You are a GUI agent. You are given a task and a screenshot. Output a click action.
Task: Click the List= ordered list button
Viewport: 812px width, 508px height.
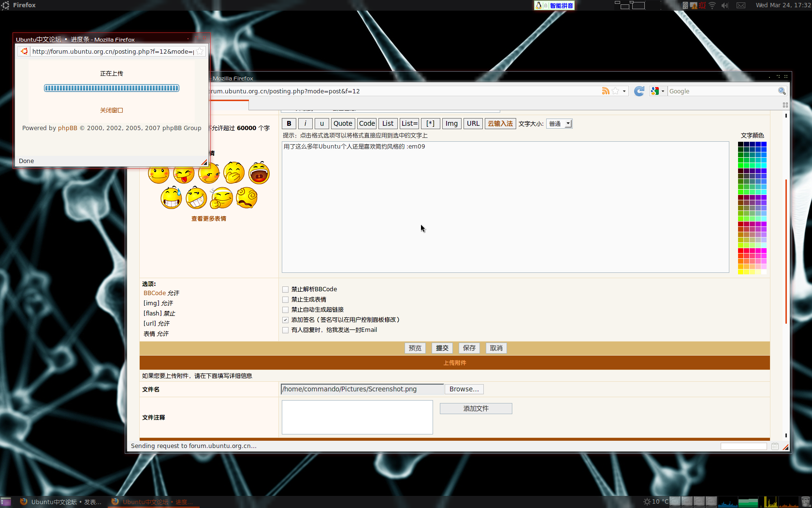[x=409, y=123]
